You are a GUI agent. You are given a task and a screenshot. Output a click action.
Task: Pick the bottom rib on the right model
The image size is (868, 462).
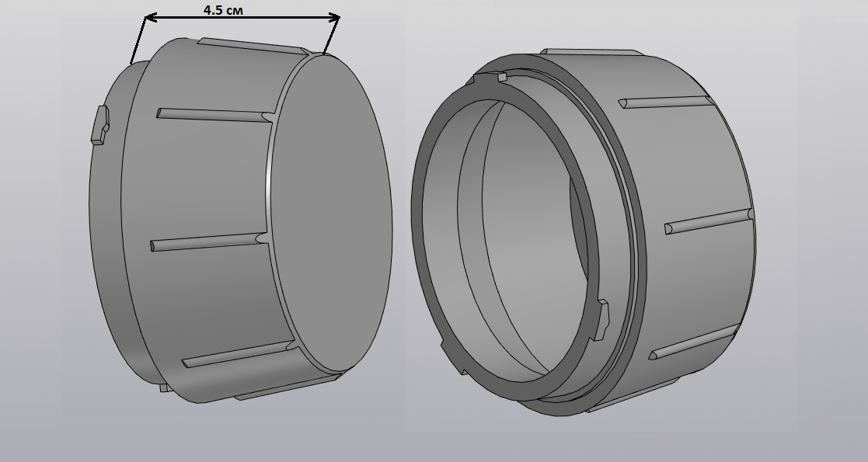(x=692, y=342)
